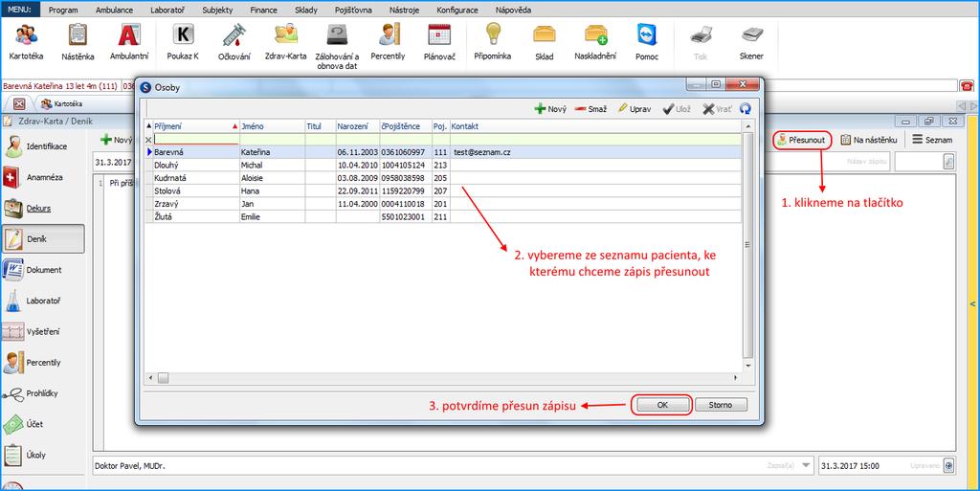Click the Tisk printer icon
The width and height of the screenshot is (980, 491).
pos(701,41)
